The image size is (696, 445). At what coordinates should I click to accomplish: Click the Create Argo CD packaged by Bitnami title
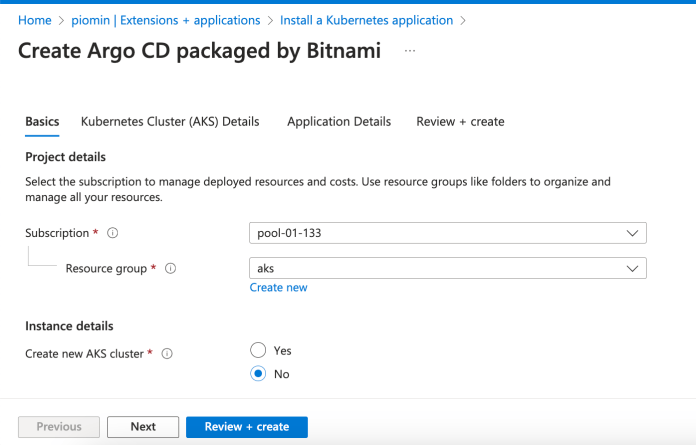click(199, 51)
